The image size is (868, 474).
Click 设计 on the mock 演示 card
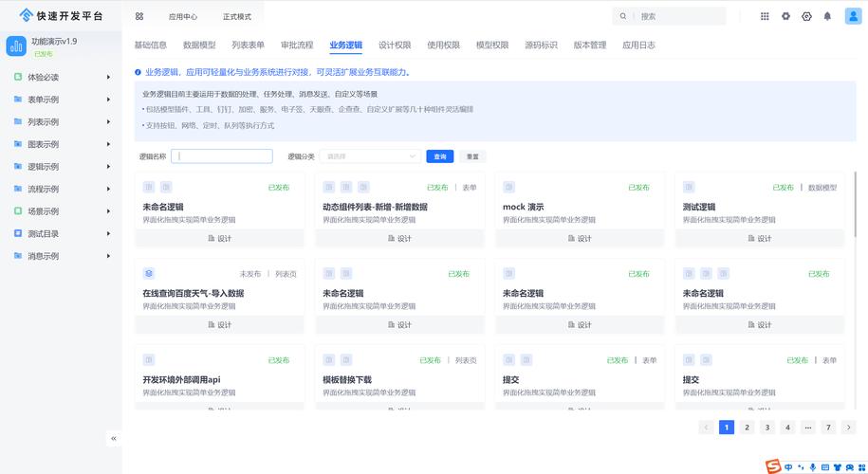pyautogui.click(x=580, y=238)
